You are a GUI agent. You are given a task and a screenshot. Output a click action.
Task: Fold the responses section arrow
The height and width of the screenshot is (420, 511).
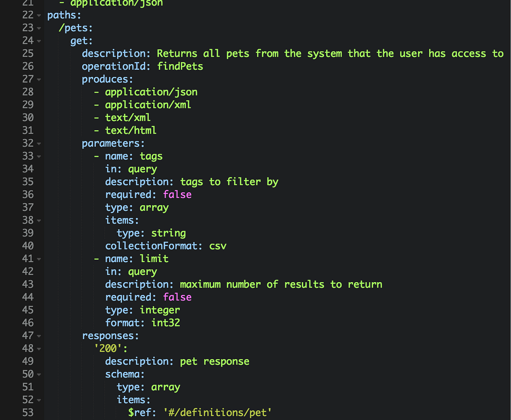38,336
